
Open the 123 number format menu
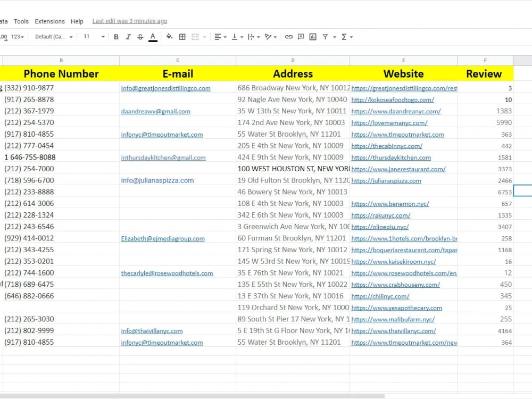[18, 37]
